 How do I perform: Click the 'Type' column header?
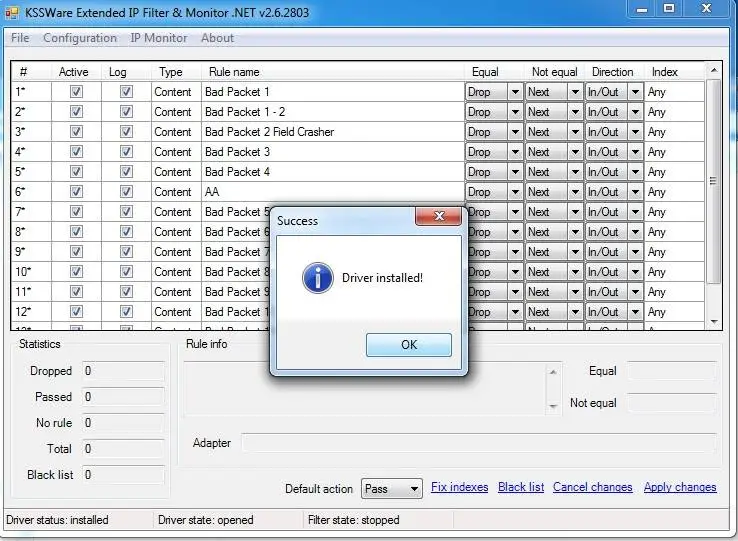pyautogui.click(x=170, y=72)
